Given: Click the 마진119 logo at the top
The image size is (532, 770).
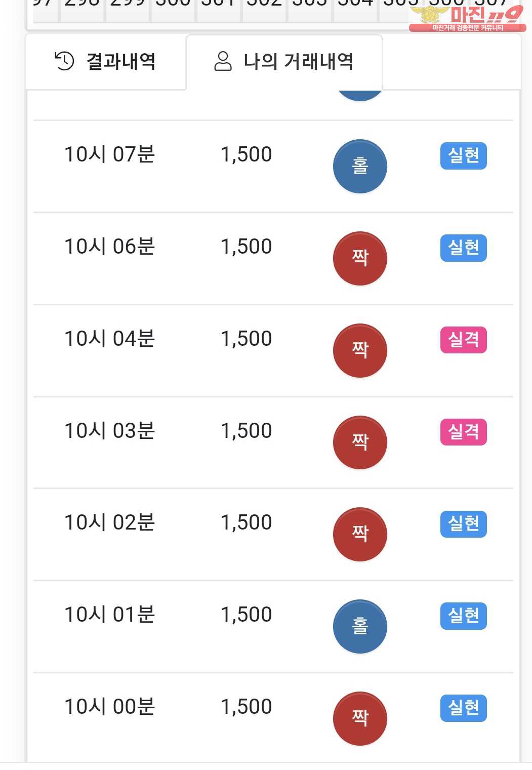Looking at the screenshot, I should (x=467, y=18).
